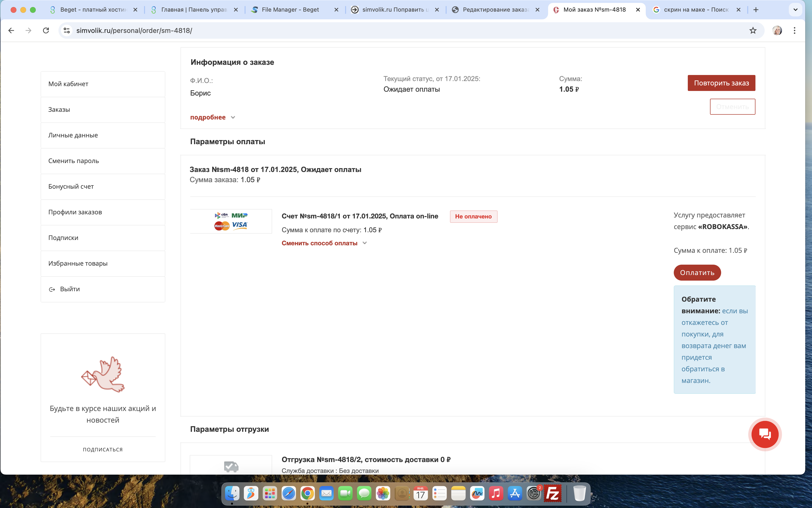Open the Chrome profile avatar
Viewport: 812px width, 508px height.
click(777, 30)
